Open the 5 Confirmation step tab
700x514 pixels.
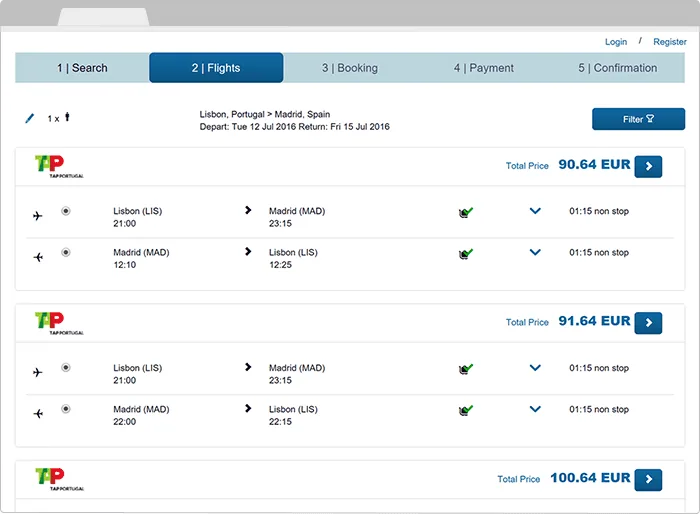(617, 68)
